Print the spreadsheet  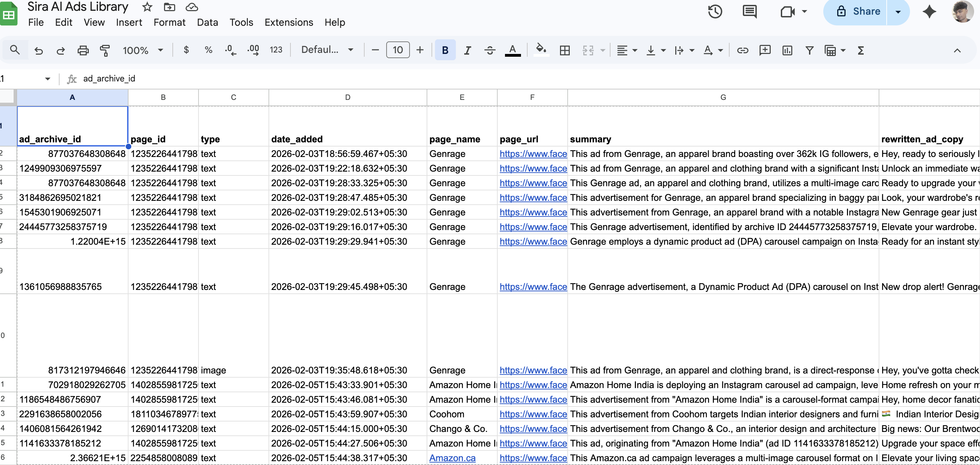tap(83, 50)
